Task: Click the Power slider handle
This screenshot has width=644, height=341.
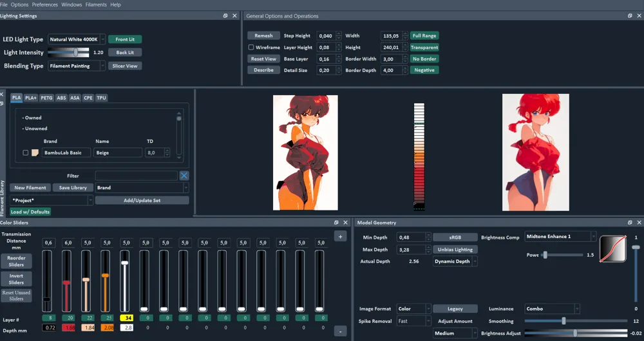Action: pos(545,255)
